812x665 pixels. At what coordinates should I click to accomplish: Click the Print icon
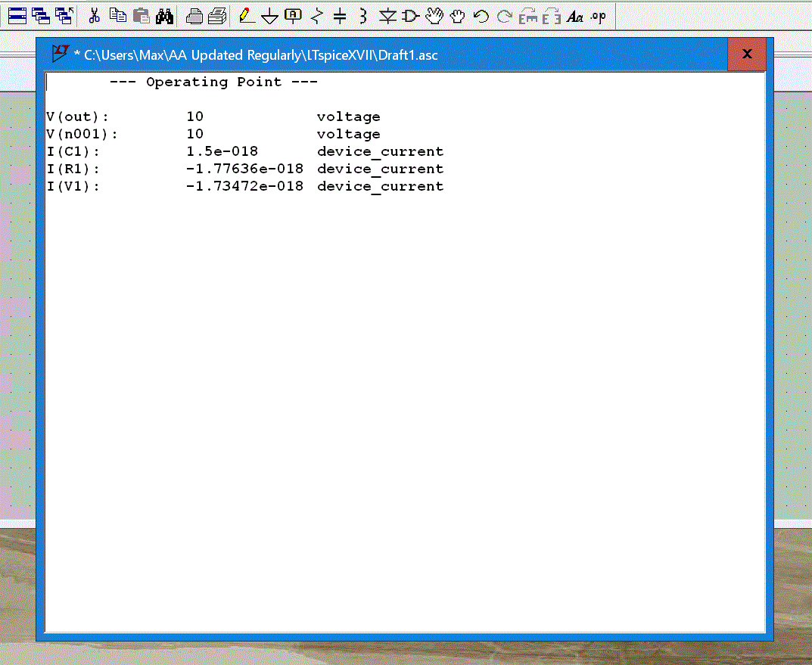194,16
